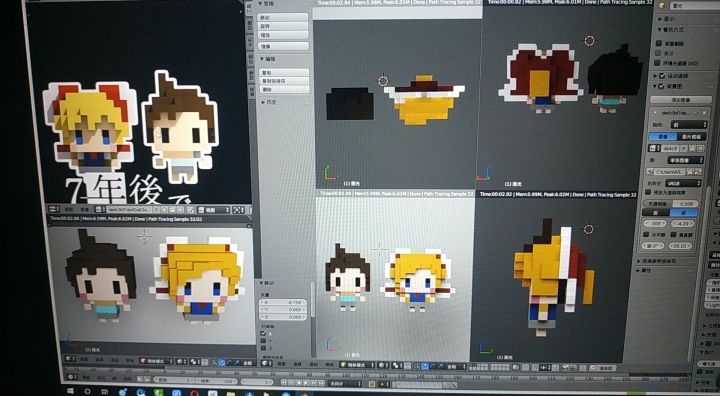Image resolution: width=720 pixels, height=396 pixels.
Task: Click the play animation button in timeline
Action: point(306,383)
